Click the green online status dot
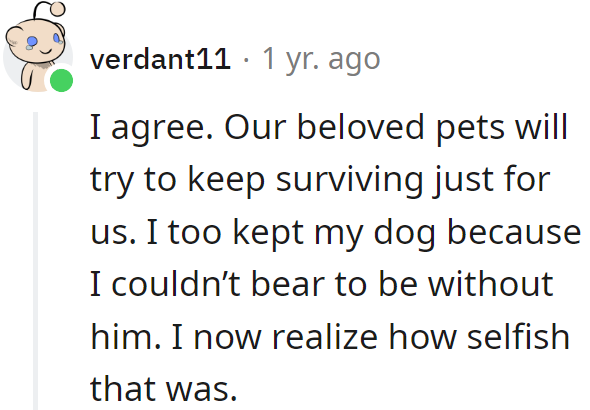Screen dimensions: 590x410 (61, 80)
